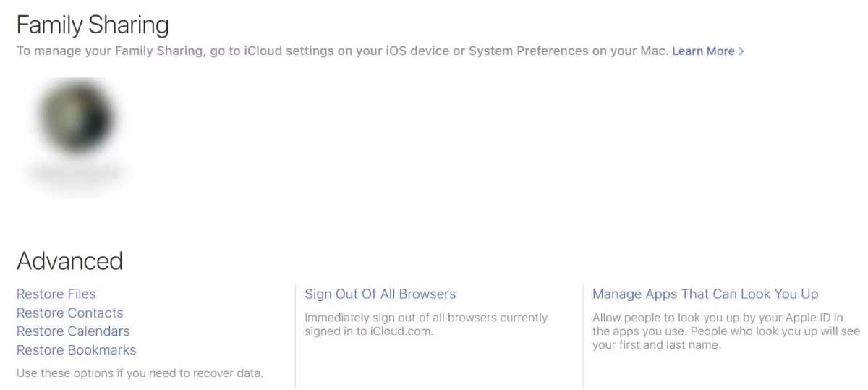Click the Advanced section heading
The width and height of the screenshot is (868, 390).
click(69, 260)
